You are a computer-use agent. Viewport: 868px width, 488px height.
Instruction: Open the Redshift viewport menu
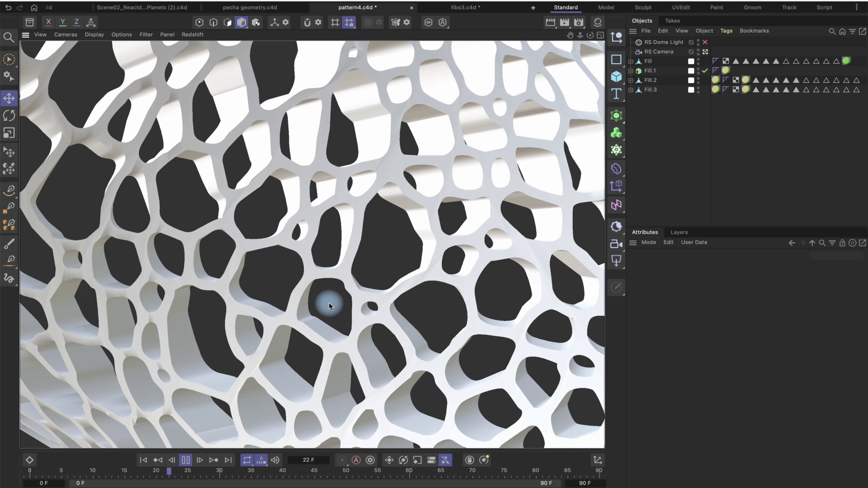(192, 34)
